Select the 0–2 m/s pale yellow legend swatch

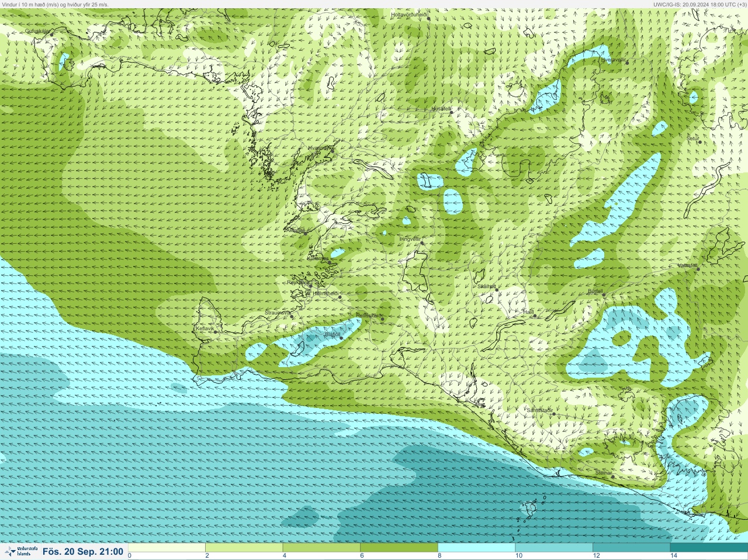click(167, 548)
